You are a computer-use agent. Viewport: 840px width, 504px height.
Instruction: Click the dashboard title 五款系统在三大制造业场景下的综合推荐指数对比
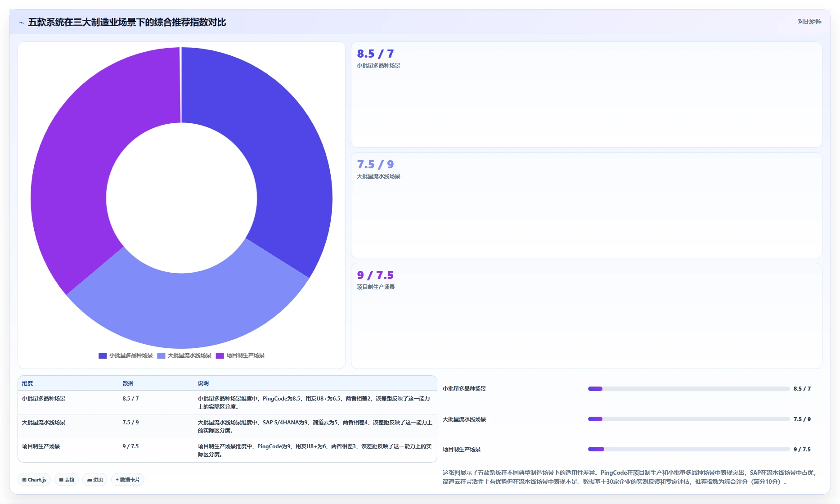tap(127, 22)
